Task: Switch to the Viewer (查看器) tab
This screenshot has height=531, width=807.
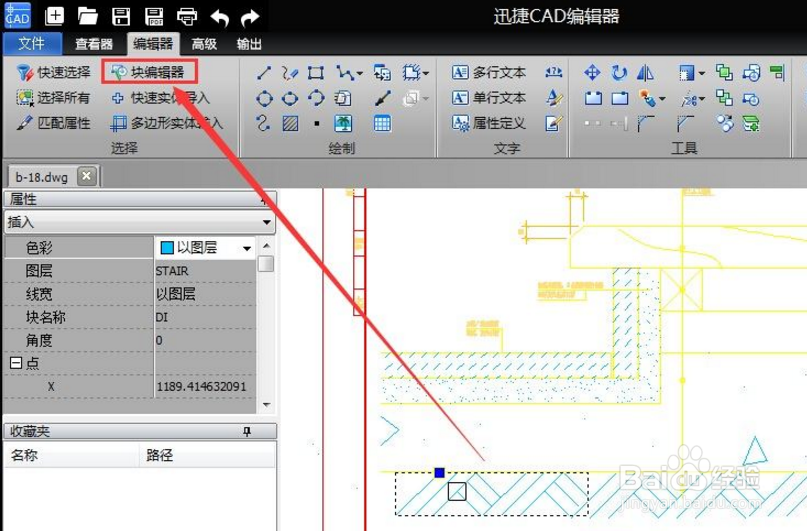Action: [x=94, y=44]
